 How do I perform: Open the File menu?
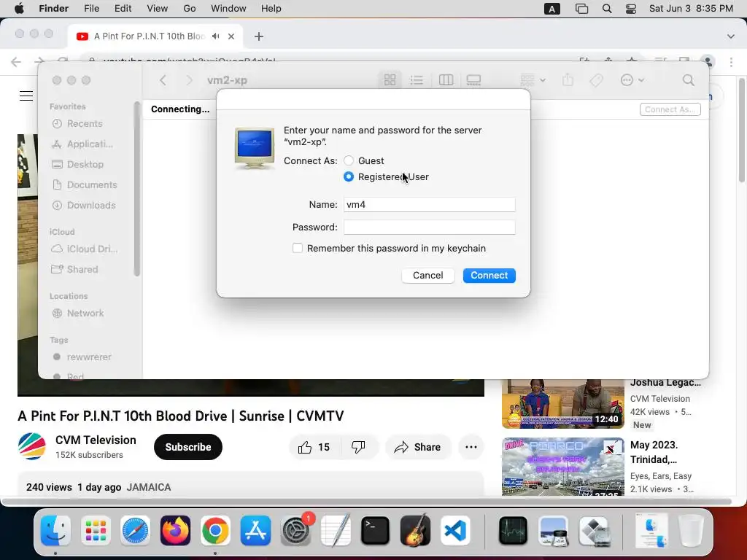click(91, 9)
